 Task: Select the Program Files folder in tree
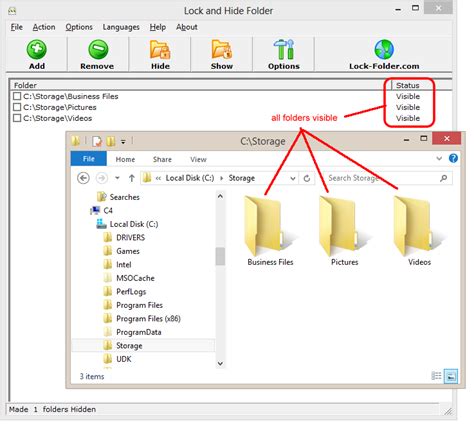click(x=139, y=305)
